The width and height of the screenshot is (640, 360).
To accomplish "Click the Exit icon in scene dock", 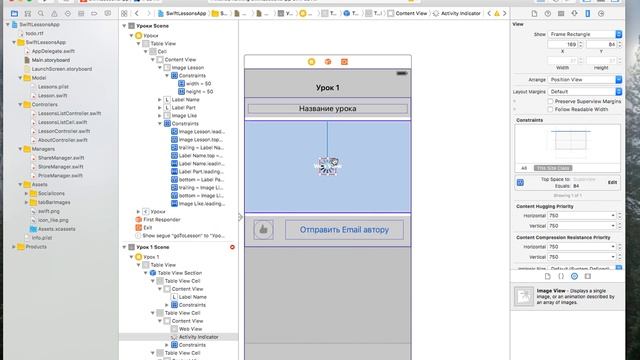I will (344, 62).
